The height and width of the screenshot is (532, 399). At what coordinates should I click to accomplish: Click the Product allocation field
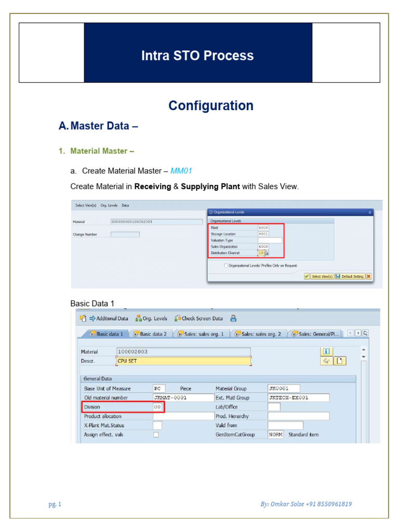click(183, 416)
